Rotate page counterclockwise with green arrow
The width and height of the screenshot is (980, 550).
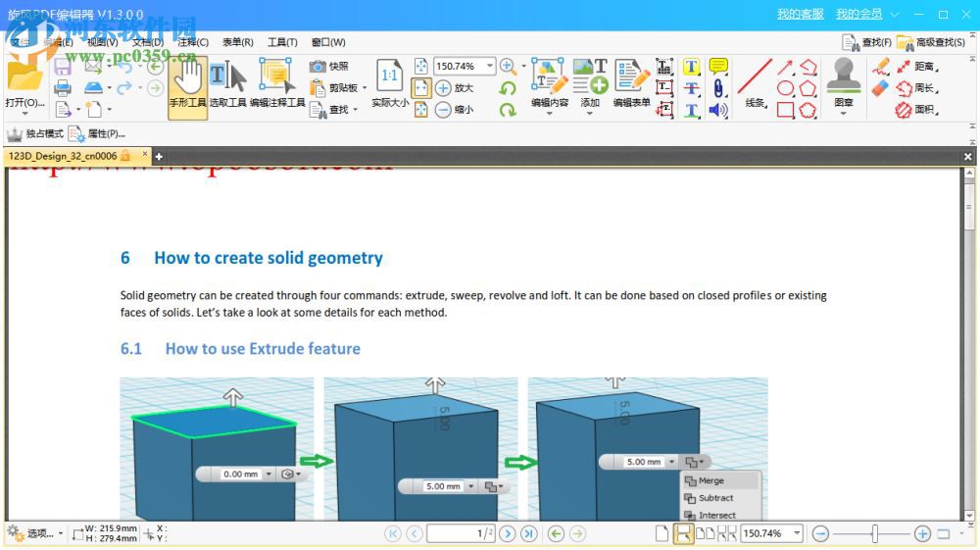pyautogui.click(x=508, y=88)
